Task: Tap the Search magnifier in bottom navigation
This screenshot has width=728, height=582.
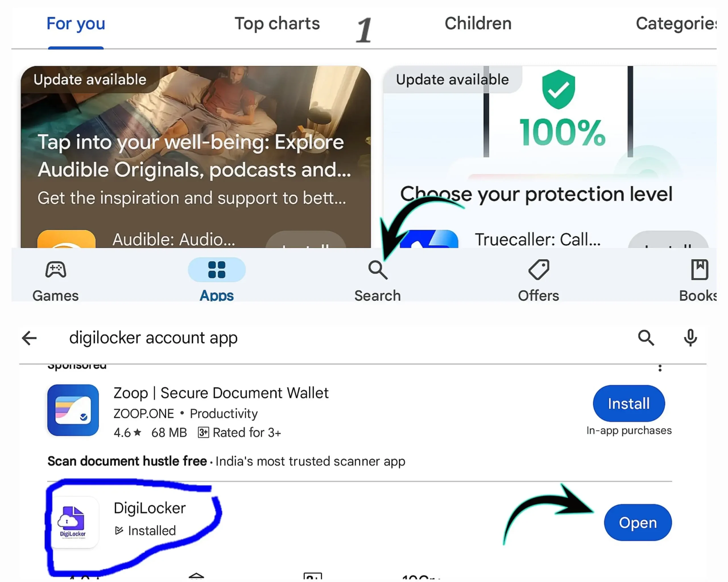Action: (x=377, y=270)
